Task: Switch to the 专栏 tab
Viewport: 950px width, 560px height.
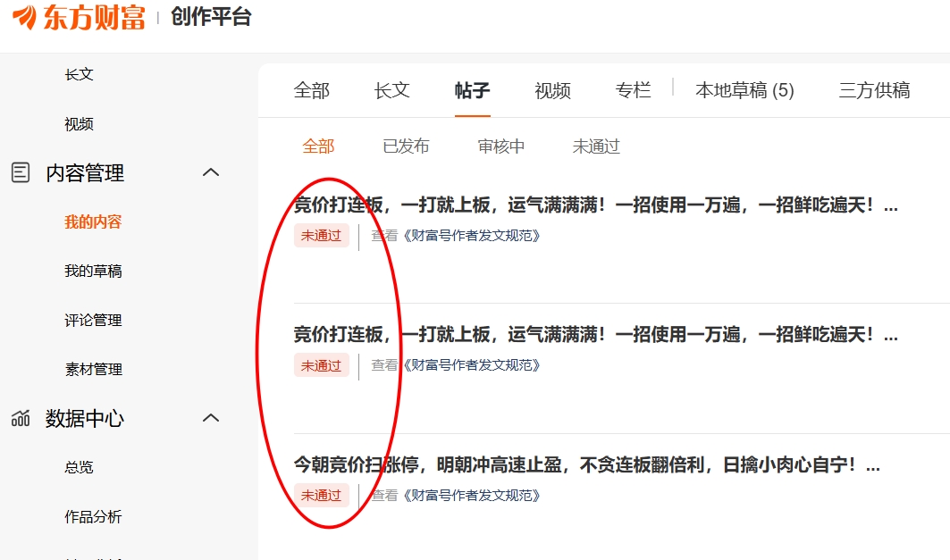Action: point(633,90)
